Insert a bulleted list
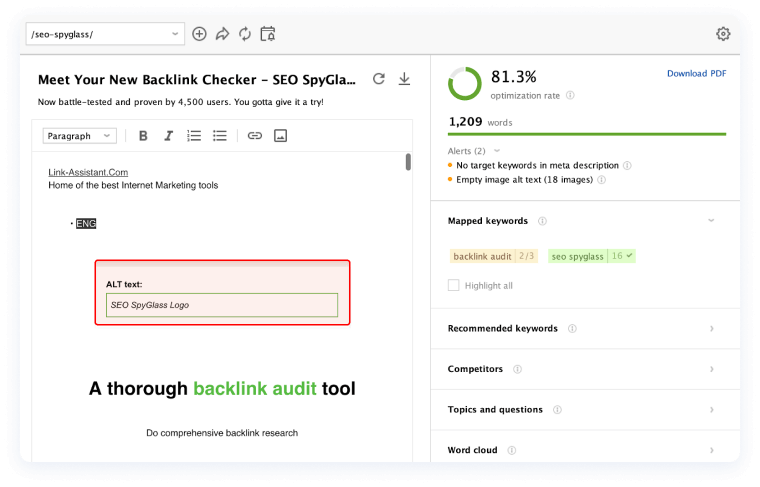Screen dimensions: 760x487 220,136
